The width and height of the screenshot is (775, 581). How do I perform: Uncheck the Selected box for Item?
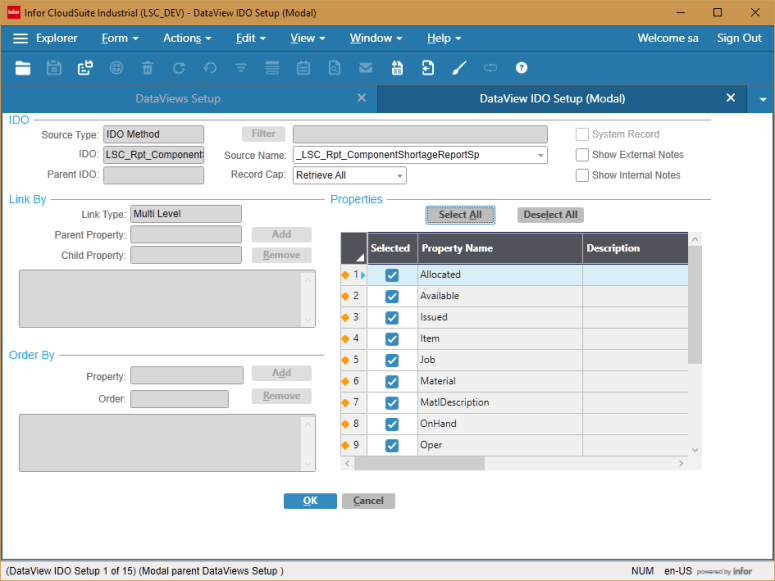pyautogui.click(x=392, y=339)
